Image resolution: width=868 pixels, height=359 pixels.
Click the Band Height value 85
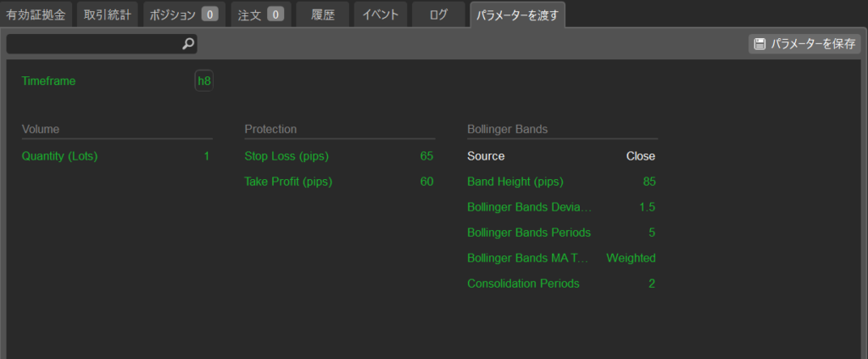(x=648, y=182)
